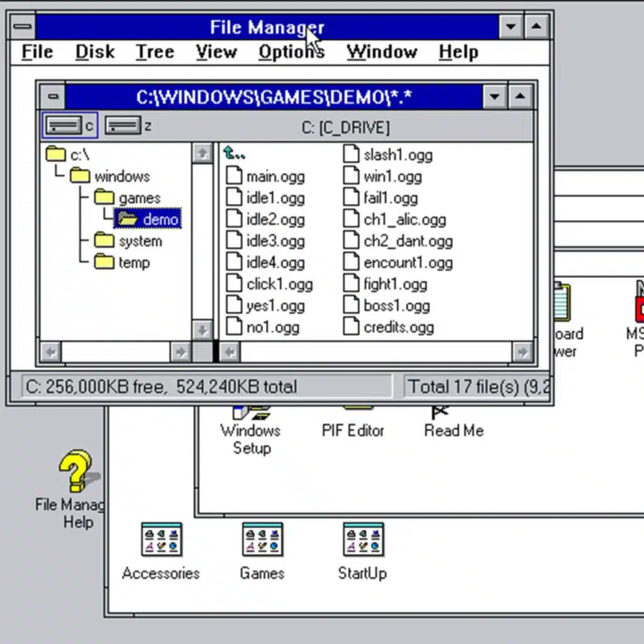Click file list scroll right arrow
The width and height of the screenshot is (644, 644).
click(x=521, y=352)
